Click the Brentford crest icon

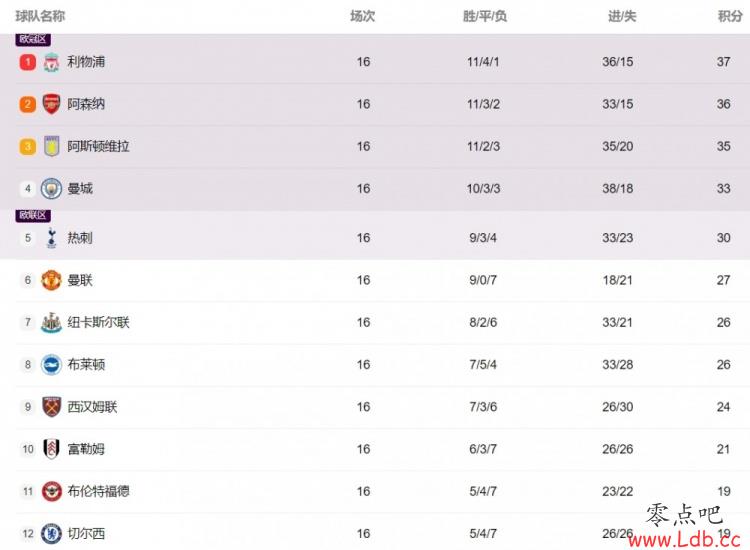point(51,491)
